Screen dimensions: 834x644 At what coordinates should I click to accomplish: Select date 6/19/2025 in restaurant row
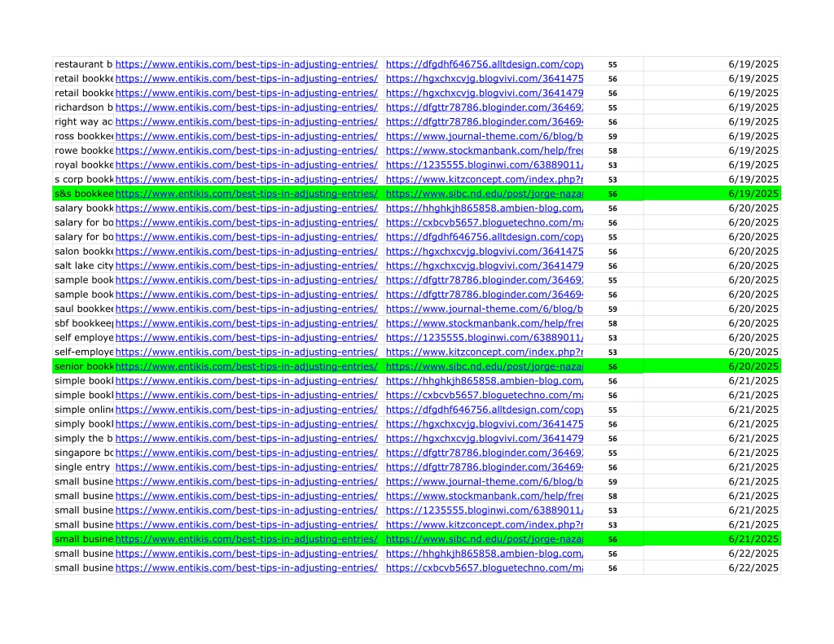pyautogui.click(x=753, y=64)
